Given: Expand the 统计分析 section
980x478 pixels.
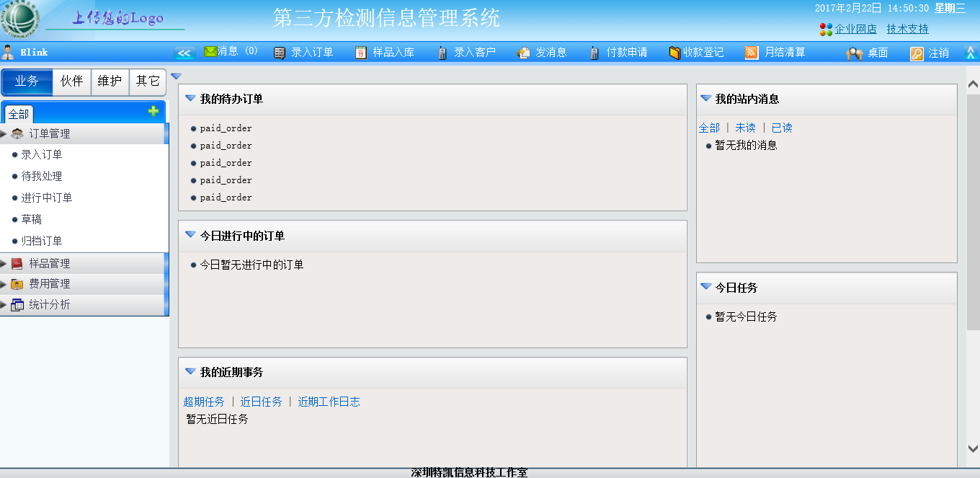Looking at the screenshot, I should (4, 305).
